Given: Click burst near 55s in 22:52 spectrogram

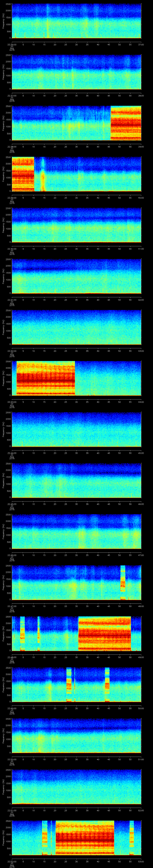Looking at the screenshot, I should click(x=132, y=838).
